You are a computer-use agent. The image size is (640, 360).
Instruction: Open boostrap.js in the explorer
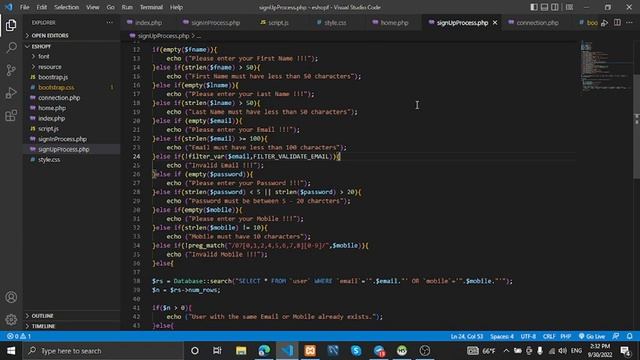coord(71,77)
